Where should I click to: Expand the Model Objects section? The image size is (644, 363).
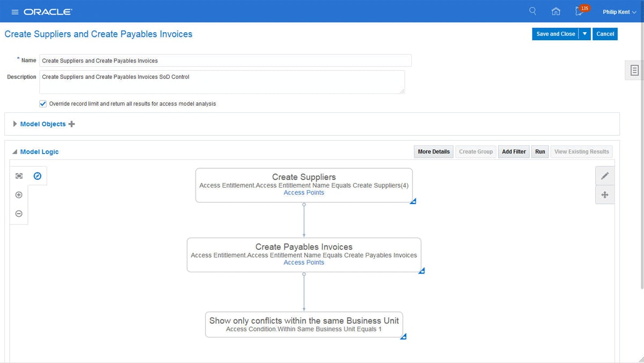coord(15,124)
